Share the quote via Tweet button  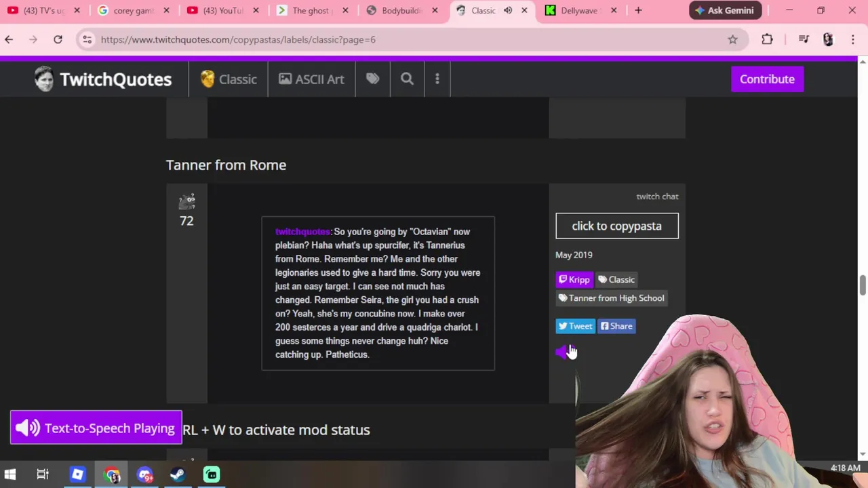pos(575,326)
